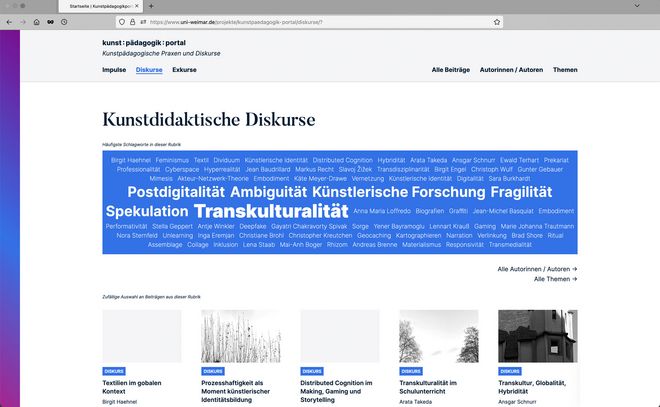Click the shield tracking protection icon
Screen dimensions: 660x407
point(122,22)
